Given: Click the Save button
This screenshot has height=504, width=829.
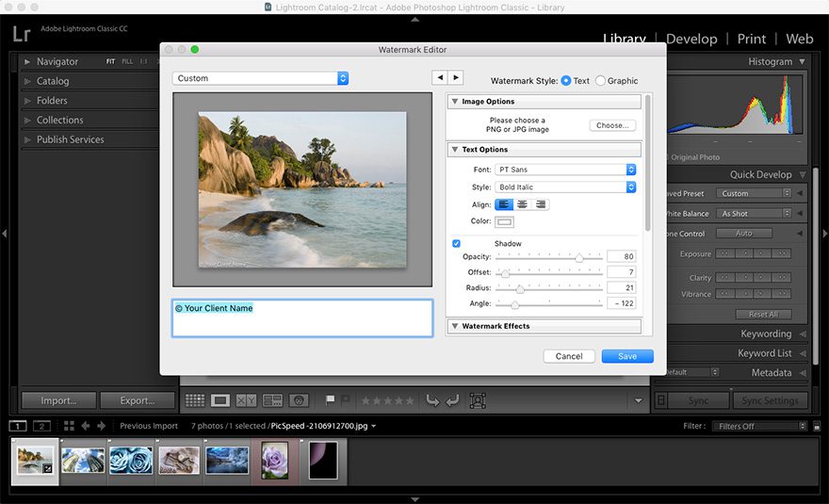Looking at the screenshot, I should 627,356.
